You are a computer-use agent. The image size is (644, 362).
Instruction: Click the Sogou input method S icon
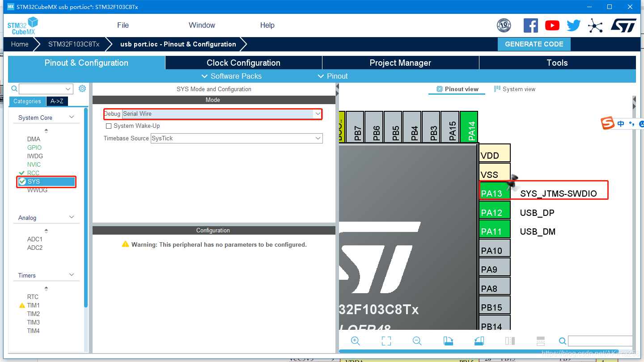click(x=607, y=123)
